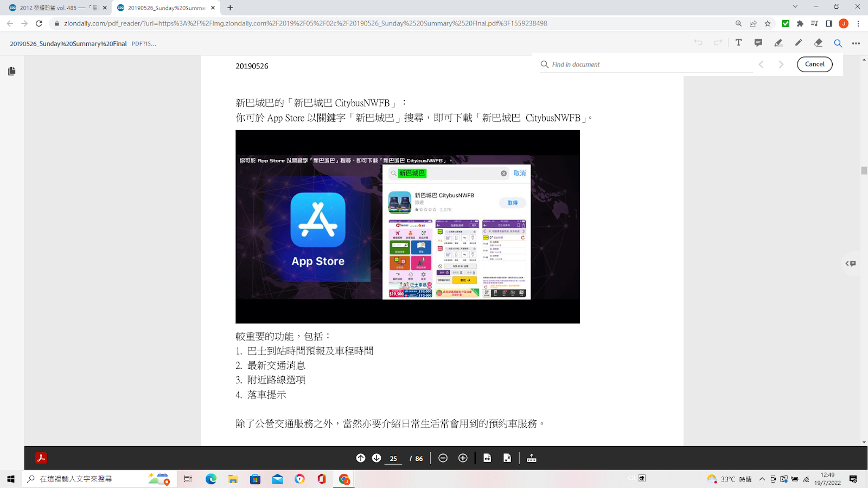
Task: Click the taskbar search box
Action: pos(100,479)
